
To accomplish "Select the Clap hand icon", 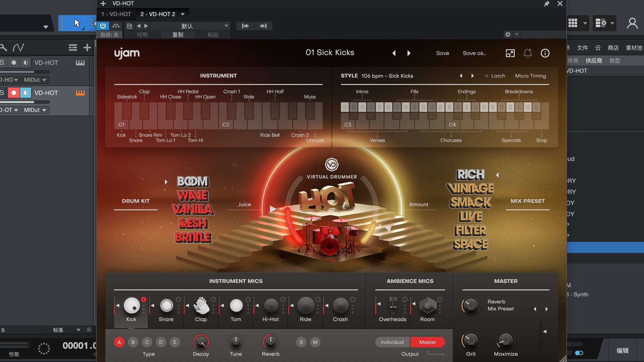I will coord(201,305).
